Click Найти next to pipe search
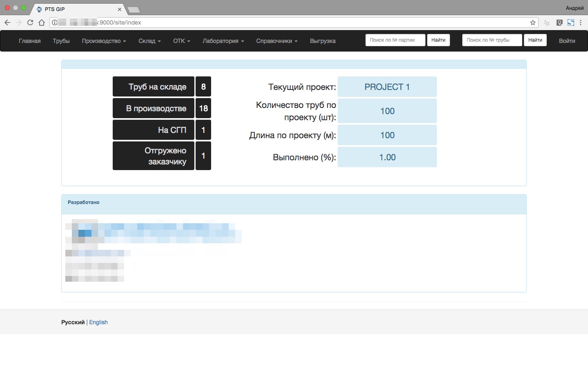This screenshot has height=368, width=588. click(535, 40)
